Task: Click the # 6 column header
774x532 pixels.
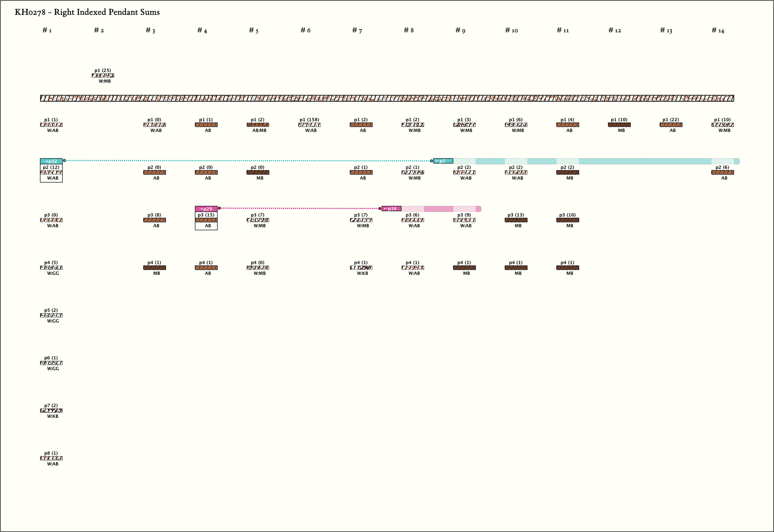Action: pos(305,30)
